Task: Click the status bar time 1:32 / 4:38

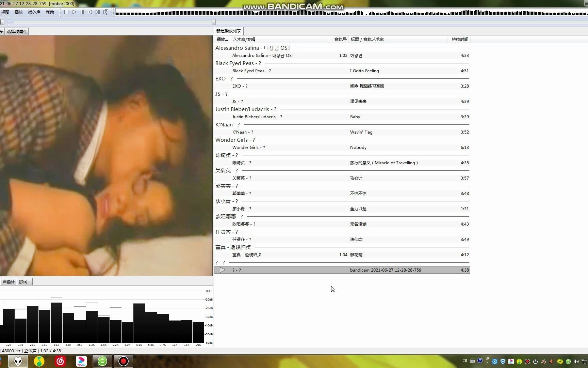Action: click(50, 351)
